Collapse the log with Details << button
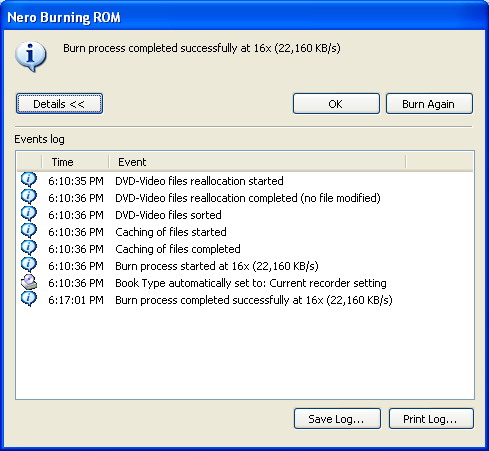 click(x=59, y=104)
